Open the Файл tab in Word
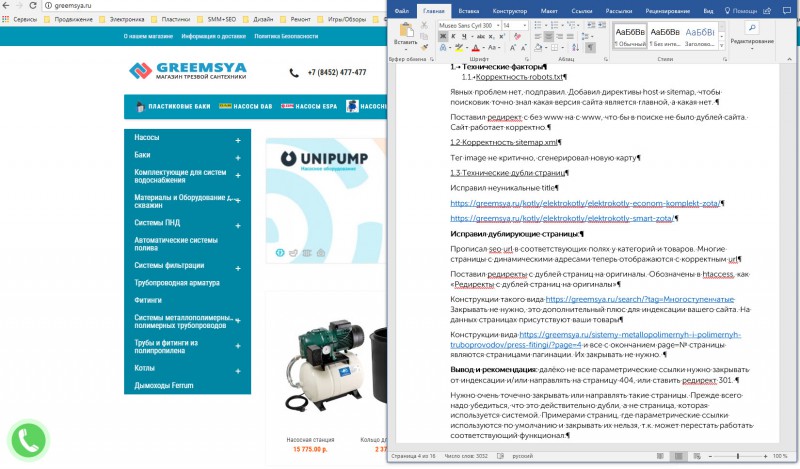This screenshot has height=469, width=800. point(402,11)
